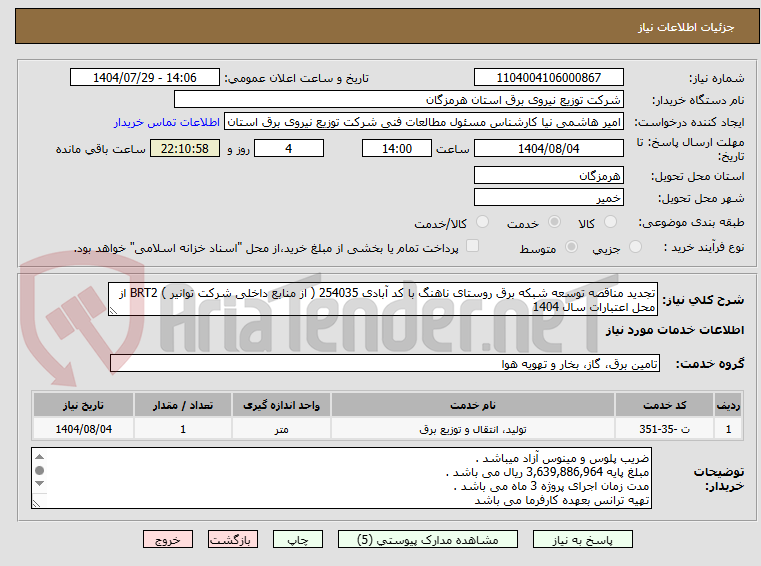Click the جزئیات اطلاعات نیاز page header

click(685, 27)
